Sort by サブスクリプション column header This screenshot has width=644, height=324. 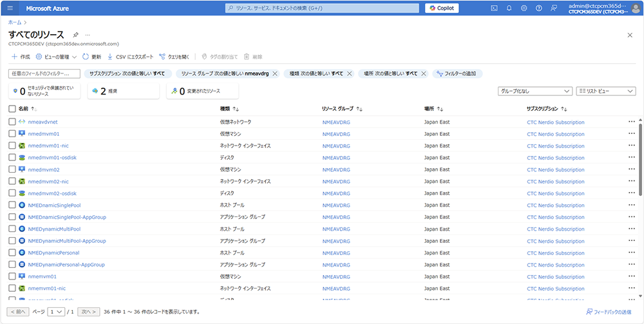547,109
